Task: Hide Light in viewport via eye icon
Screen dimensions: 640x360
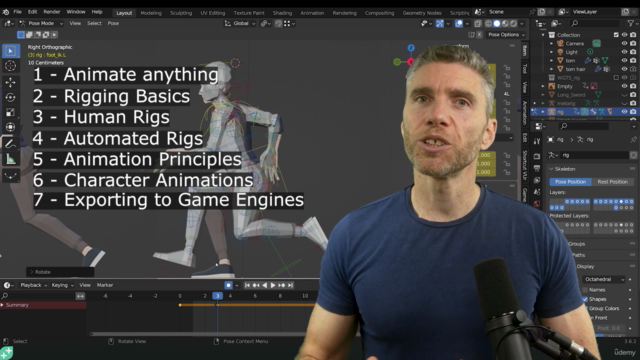Action: coord(624,52)
